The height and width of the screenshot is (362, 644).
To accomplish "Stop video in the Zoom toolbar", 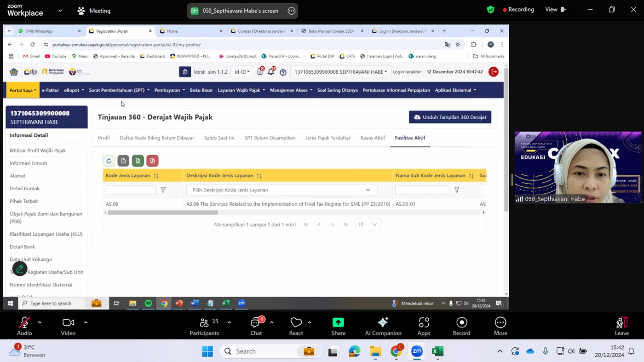I will tap(68, 326).
